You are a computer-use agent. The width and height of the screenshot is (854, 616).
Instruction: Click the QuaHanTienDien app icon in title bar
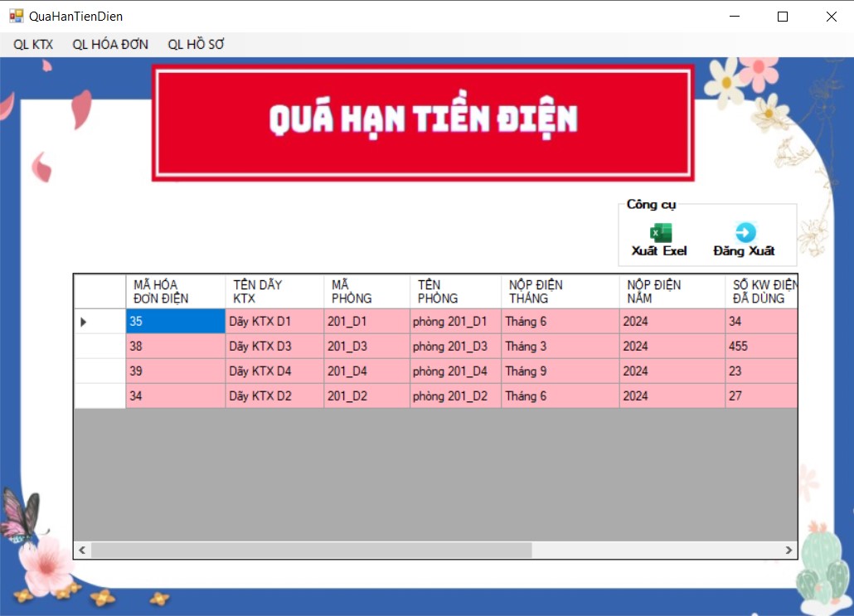pyautogui.click(x=17, y=17)
